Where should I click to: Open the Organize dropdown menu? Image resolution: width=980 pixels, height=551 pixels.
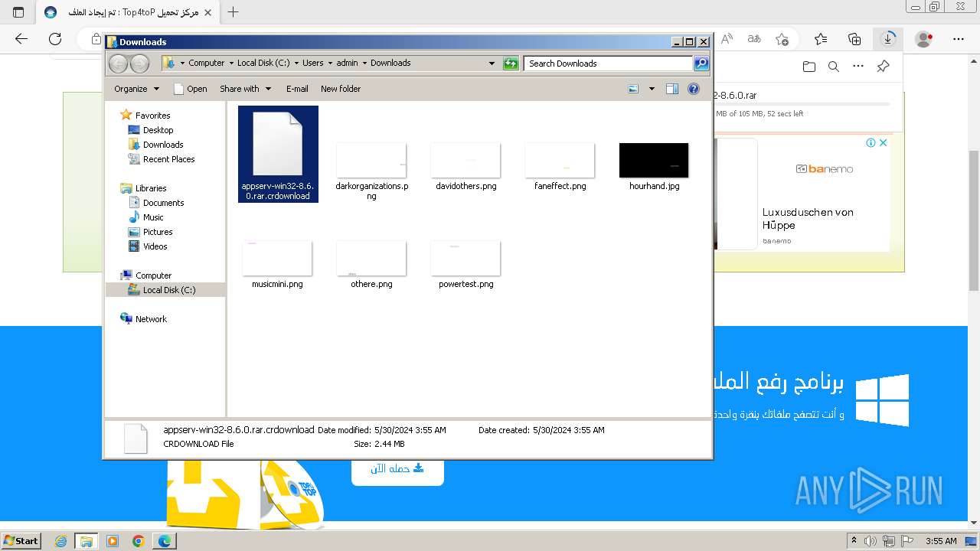pos(136,89)
